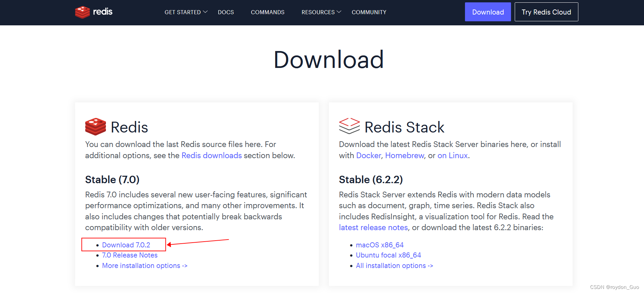This screenshot has height=293, width=644.
Task: Click the Download 7.0.2 link
Action: tap(126, 245)
